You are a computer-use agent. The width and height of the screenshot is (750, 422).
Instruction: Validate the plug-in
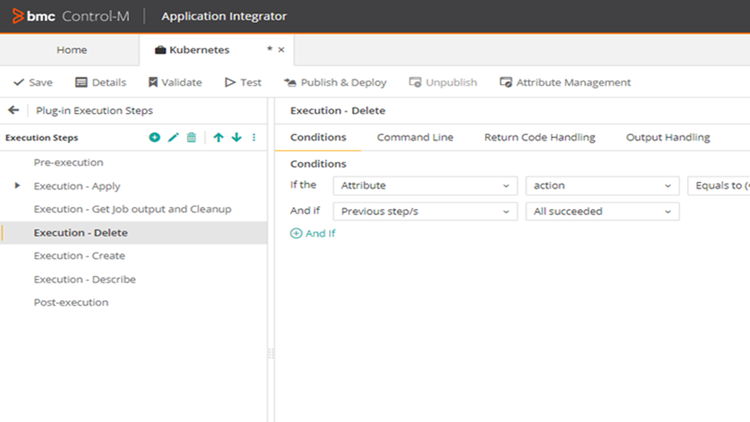pyautogui.click(x=175, y=82)
